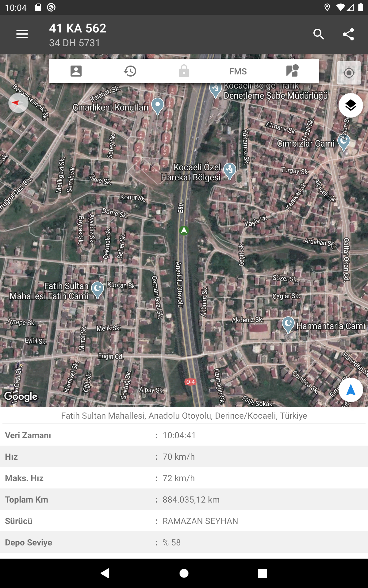Tap the Osman Gazi Sk. street label
Image resolution: width=368 pixels, height=588 pixels.
click(x=157, y=297)
